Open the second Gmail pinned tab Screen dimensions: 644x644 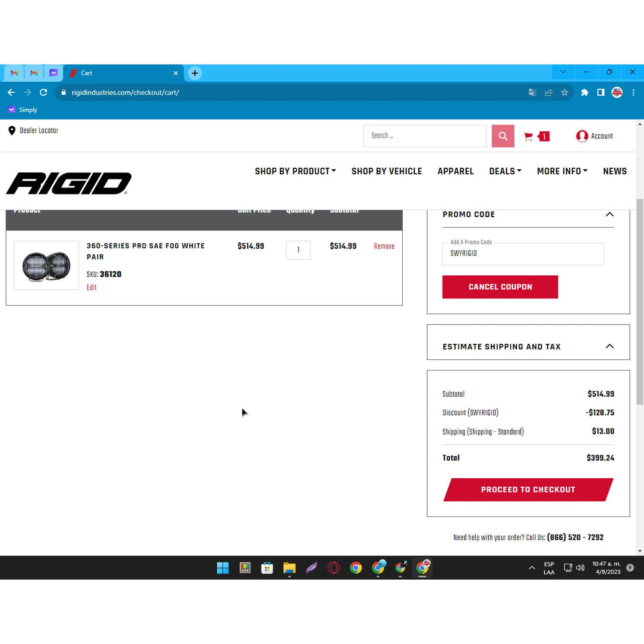tap(34, 73)
